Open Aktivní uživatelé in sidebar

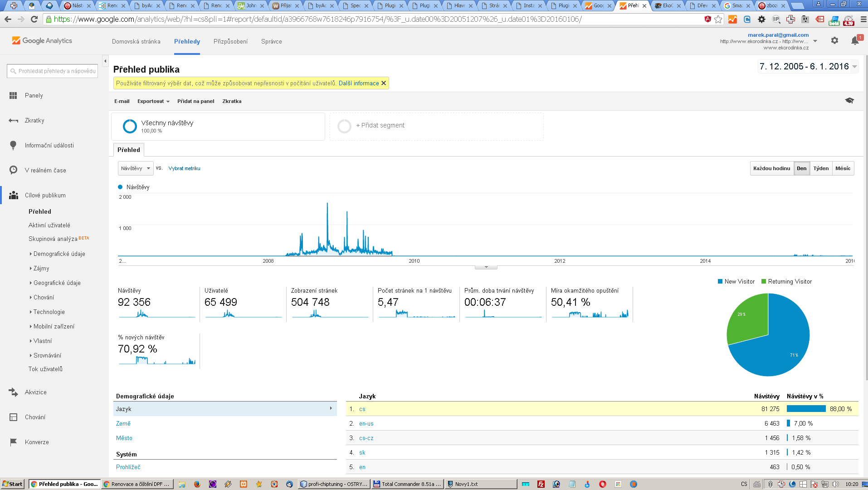point(49,225)
